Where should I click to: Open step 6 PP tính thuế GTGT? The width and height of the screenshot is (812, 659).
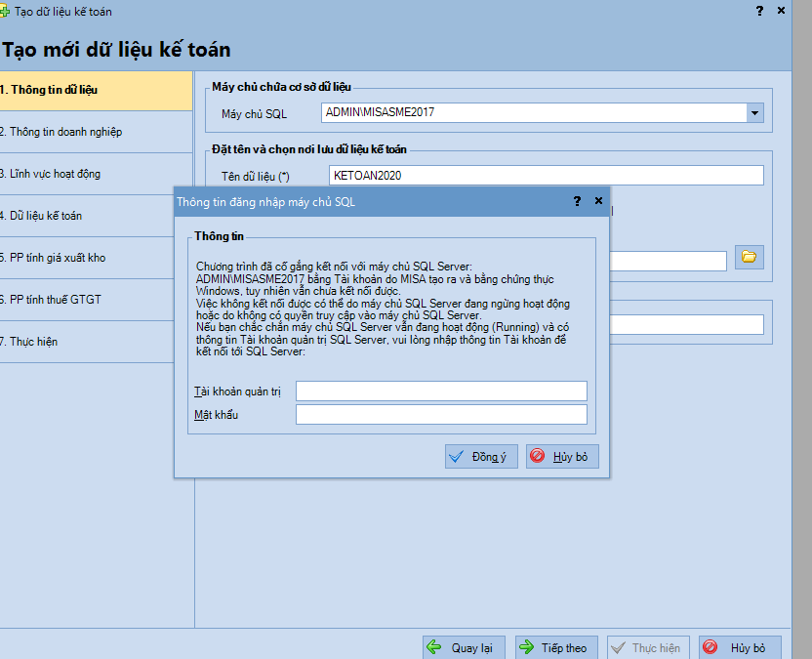point(96,300)
